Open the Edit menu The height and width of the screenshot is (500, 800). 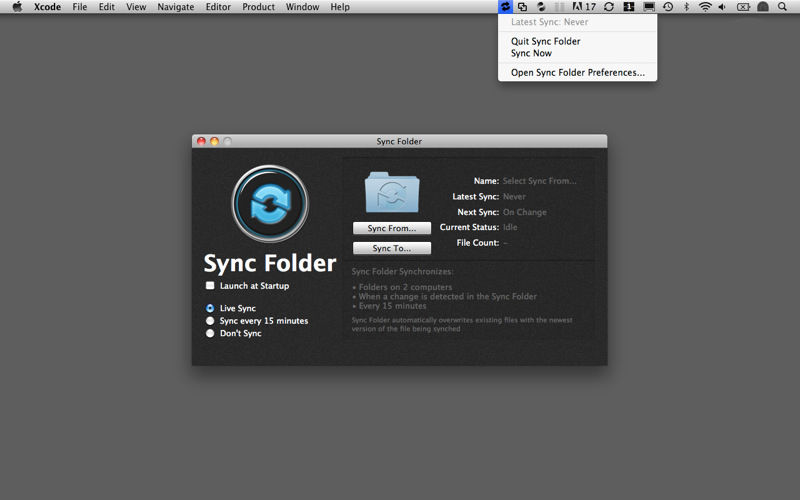tap(107, 7)
